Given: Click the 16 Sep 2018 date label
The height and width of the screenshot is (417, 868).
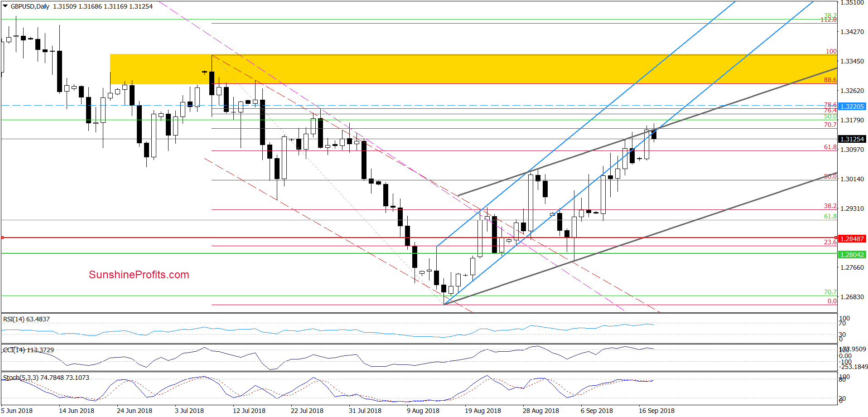Looking at the screenshot, I should [x=657, y=411].
